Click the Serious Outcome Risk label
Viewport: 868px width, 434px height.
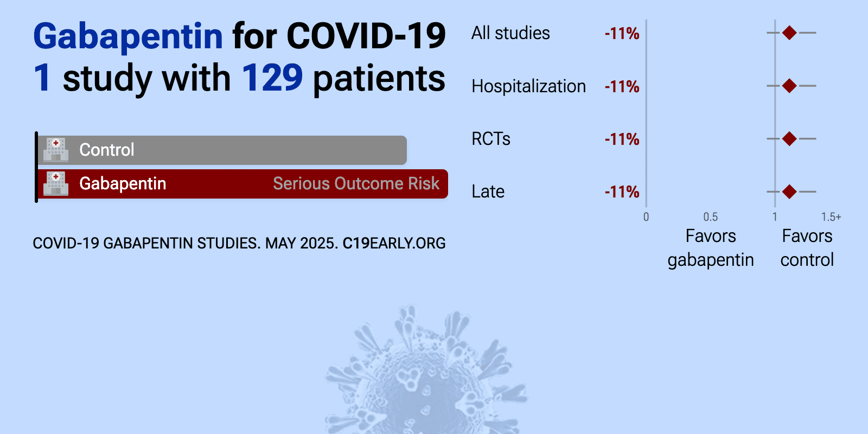pyautogui.click(x=356, y=183)
